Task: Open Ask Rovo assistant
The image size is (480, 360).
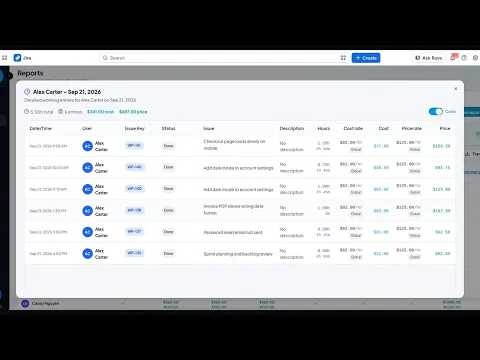Action: point(429,58)
